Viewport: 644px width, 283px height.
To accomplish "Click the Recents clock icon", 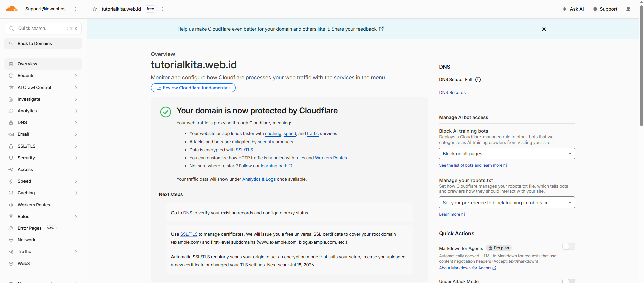I will (11, 76).
